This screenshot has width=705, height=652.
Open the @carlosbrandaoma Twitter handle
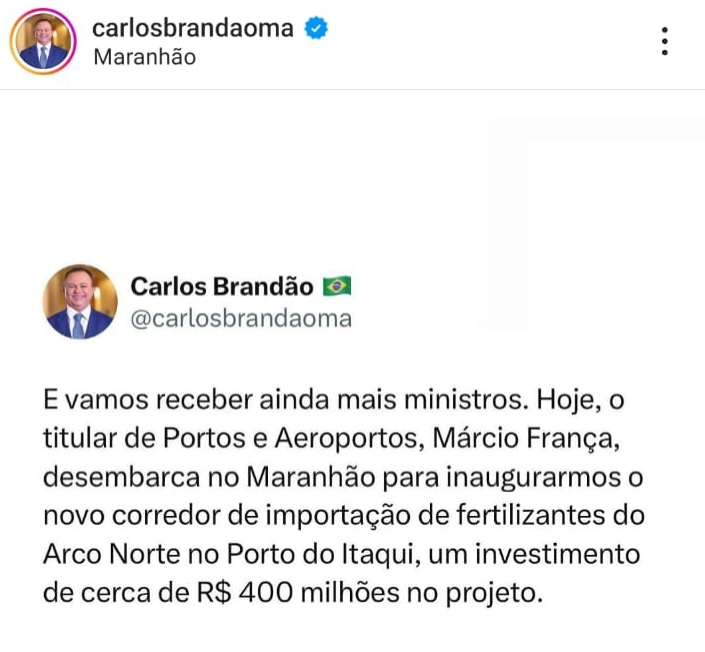coord(241,319)
